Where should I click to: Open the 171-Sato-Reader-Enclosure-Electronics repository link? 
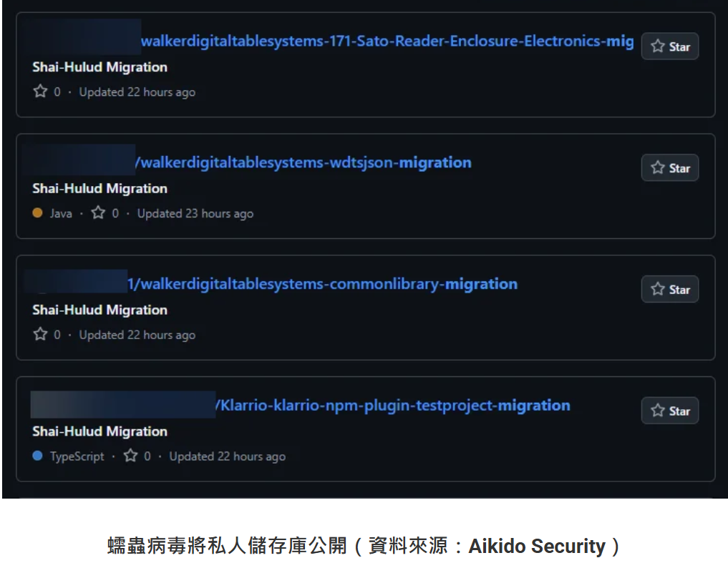coord(387,41)
